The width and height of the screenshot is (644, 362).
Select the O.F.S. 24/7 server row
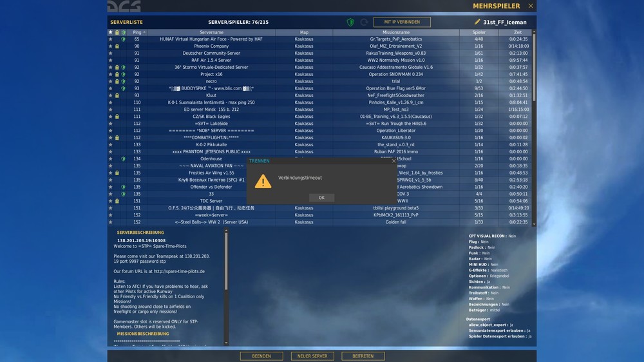pyautogui.click(x=319, y=208)
